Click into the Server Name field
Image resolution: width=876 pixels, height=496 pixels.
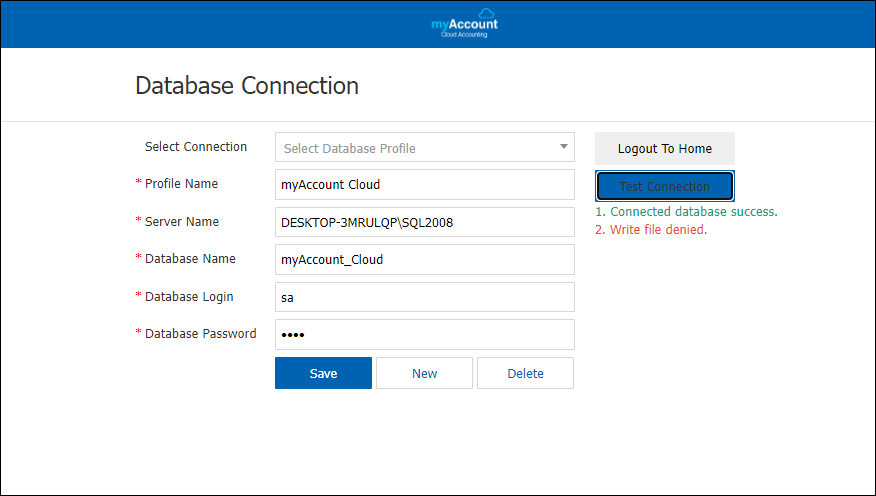coord(425,222)
